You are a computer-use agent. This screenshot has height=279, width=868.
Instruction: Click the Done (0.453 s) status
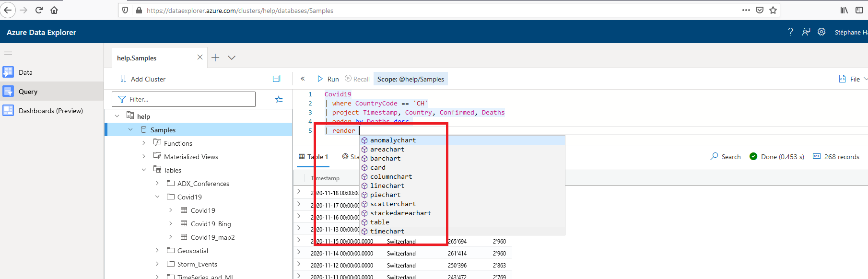[x=777, y=157]
